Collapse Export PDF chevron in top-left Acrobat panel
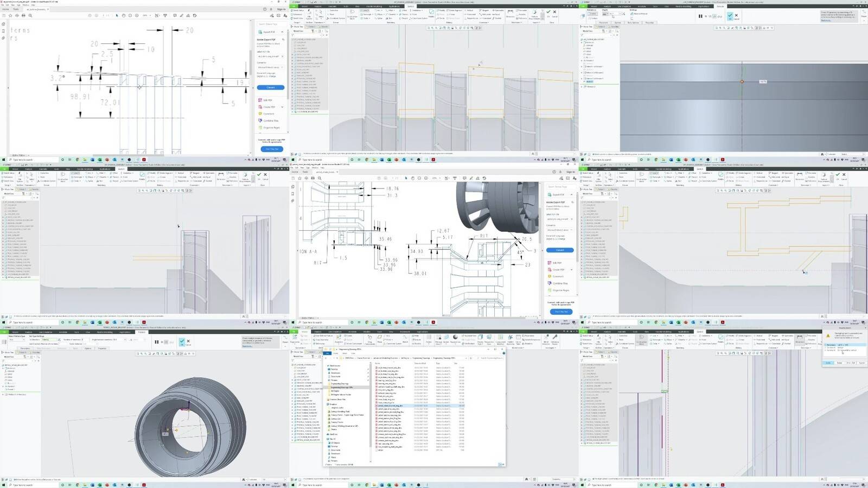The width and height of the screenshot is (868, 488). [x=282, y=32]
